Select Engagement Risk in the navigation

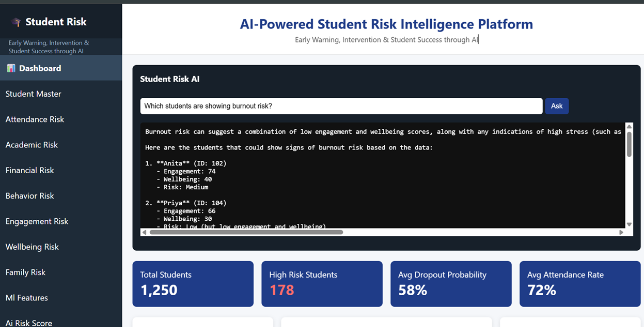pos(37,221)
